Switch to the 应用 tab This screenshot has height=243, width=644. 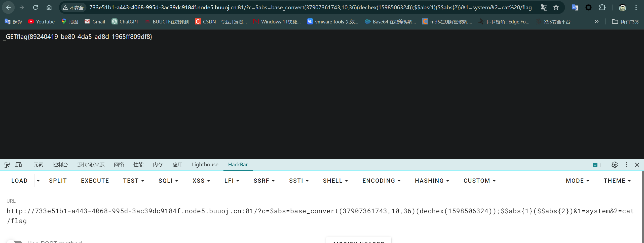pos(177,165)
